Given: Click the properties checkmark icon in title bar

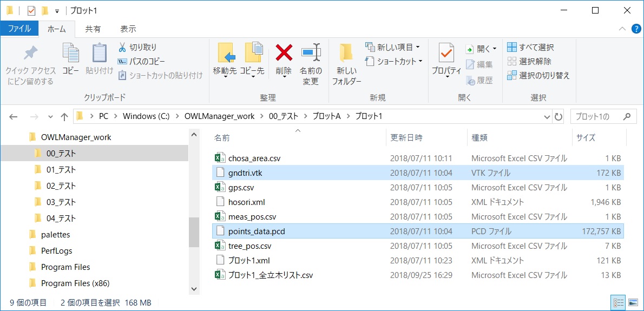Looking at the screenshot, I should point(31,11).
